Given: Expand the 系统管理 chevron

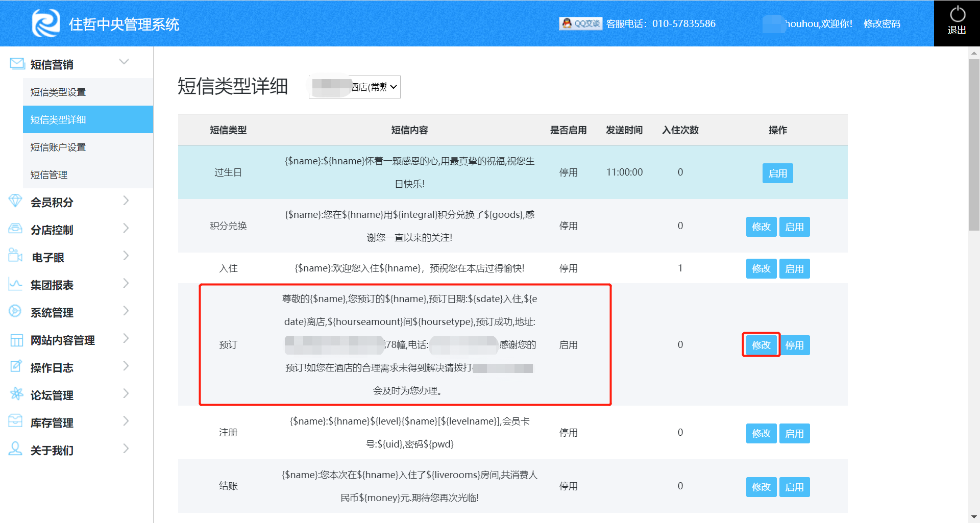Looking at the screenshot, I should 126,311.
